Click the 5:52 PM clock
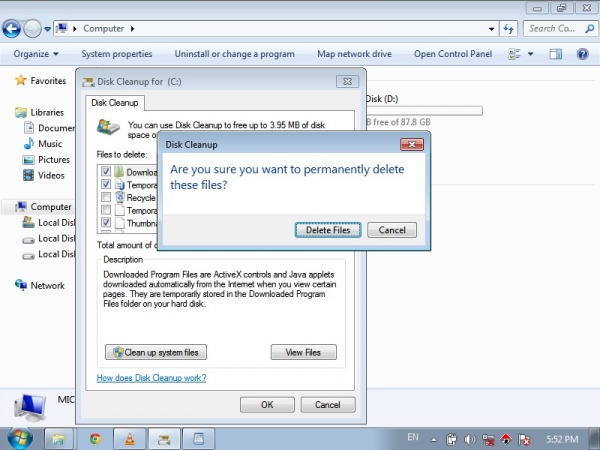Viewport: 600px width, 450px height. (562, 439)
